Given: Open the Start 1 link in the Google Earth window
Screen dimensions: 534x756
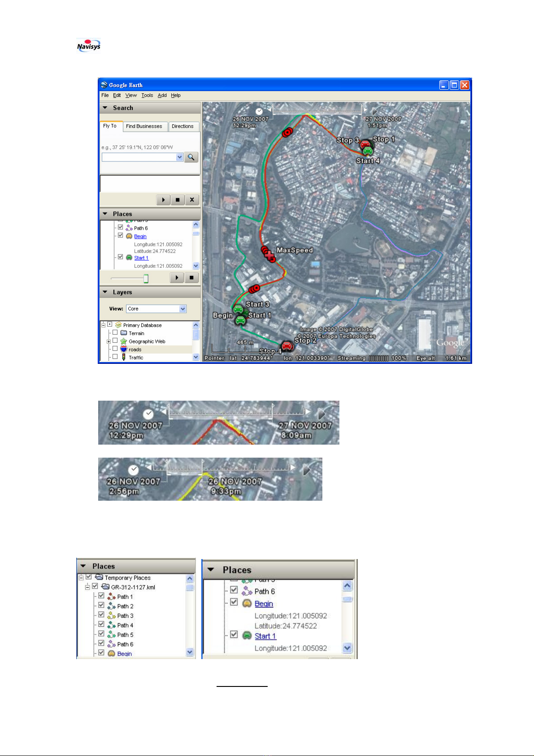Looking at the screenshot, I should click(x=141, y=258).
